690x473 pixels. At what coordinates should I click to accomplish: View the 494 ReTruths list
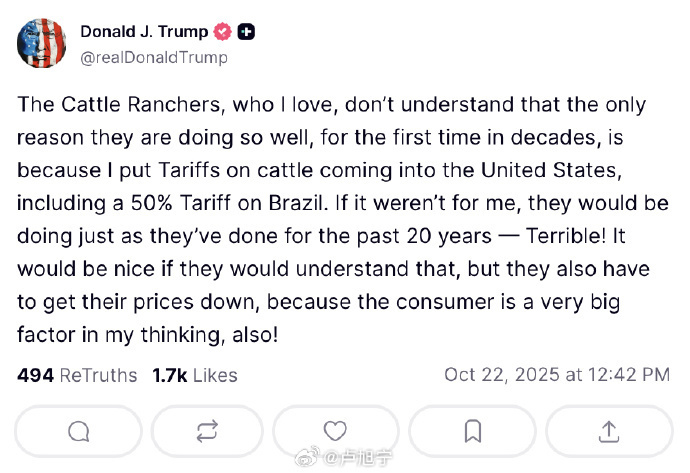(x=77, y=375)
